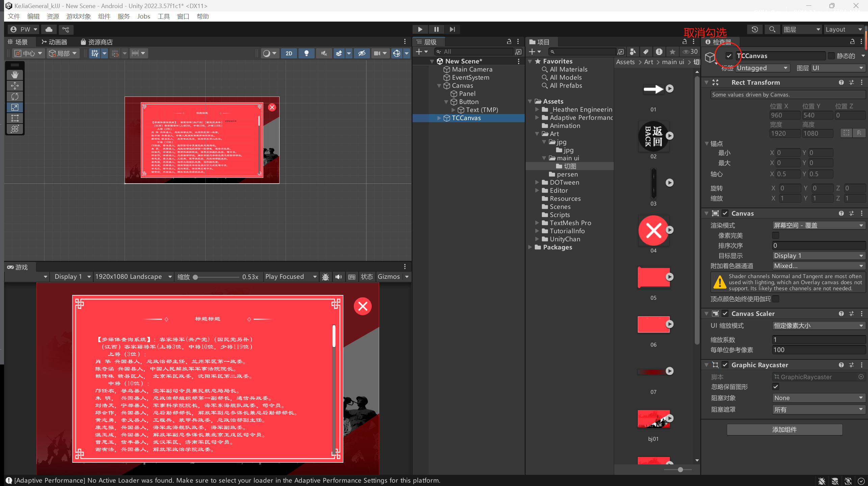This screenshot has height=486, width=868.
Task: Open the 图层 dropdown set to UI
Action: click(x=838, y=68)
